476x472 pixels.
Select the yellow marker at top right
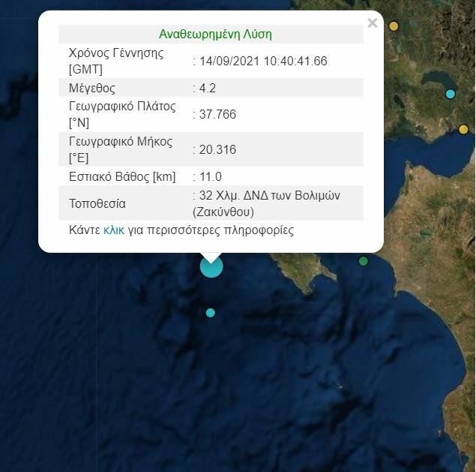(394, 26)
